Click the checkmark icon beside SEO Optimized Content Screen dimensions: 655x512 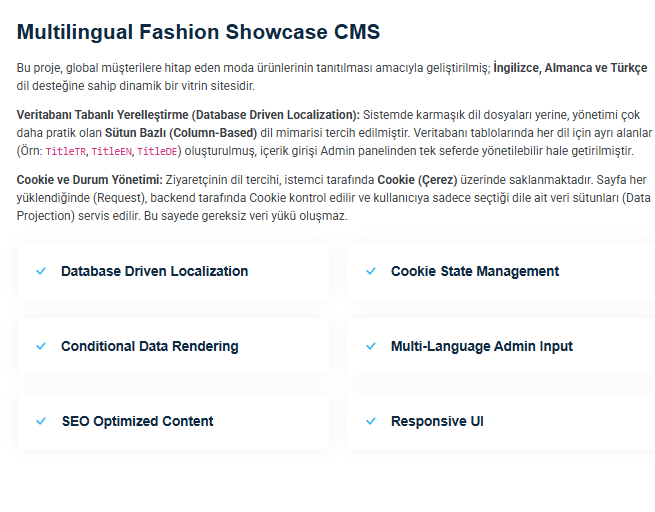41,421
